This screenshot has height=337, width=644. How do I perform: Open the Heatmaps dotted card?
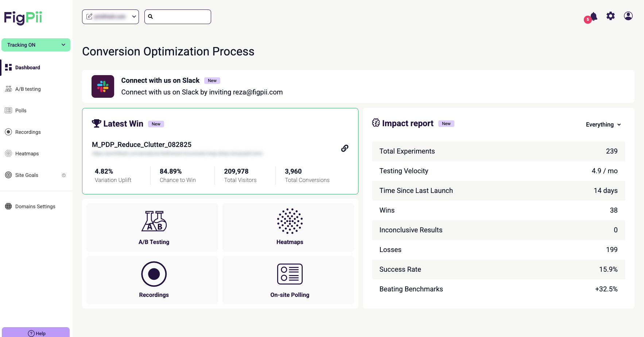(x=288, y=227)
